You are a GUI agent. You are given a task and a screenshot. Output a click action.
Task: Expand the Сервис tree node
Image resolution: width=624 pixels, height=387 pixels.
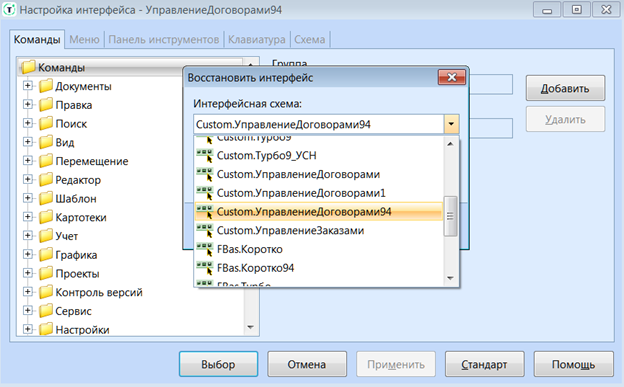coord(27,310)
